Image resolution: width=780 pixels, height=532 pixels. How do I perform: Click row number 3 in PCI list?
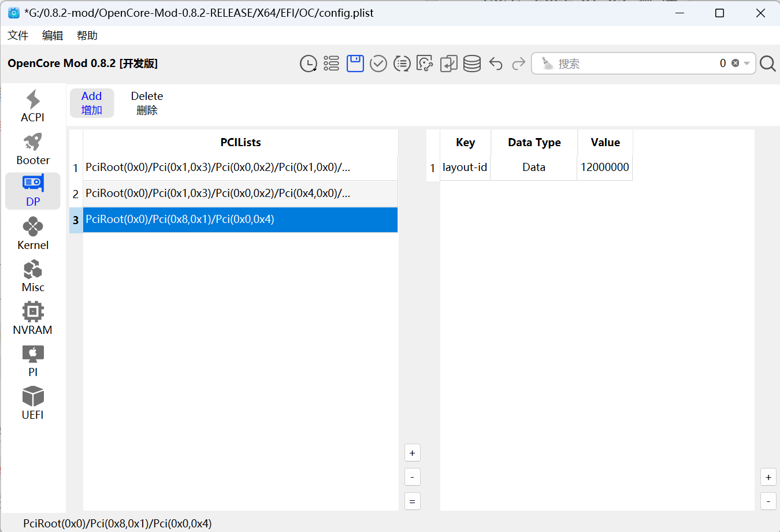point(76,220)
